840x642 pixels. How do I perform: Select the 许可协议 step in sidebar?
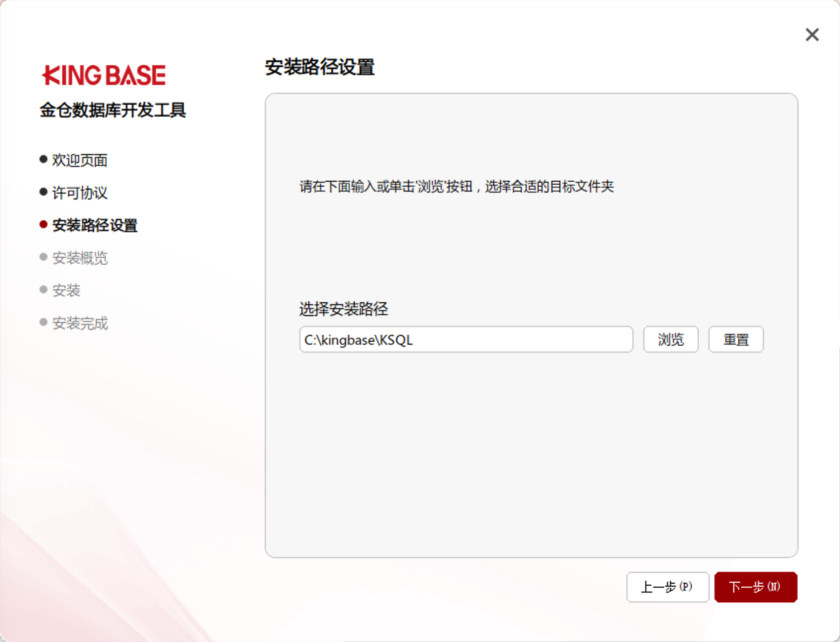click(x=80, y=193)
